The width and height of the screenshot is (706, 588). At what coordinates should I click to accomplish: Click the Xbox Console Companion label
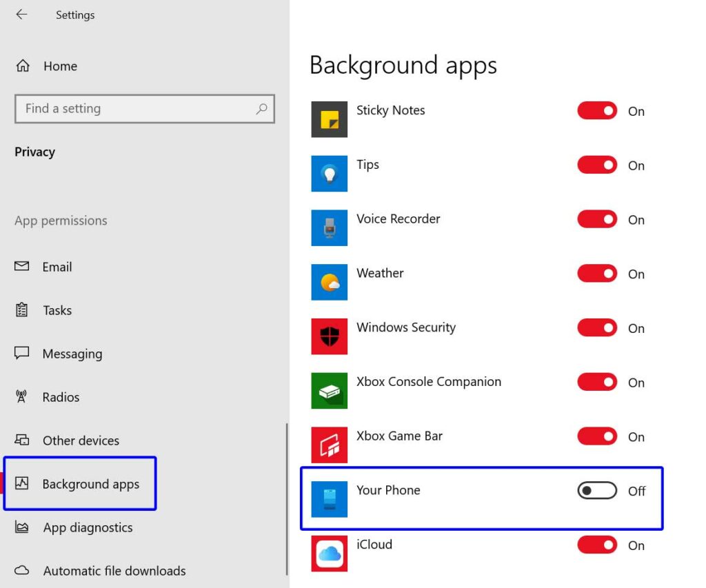point(429,382)
